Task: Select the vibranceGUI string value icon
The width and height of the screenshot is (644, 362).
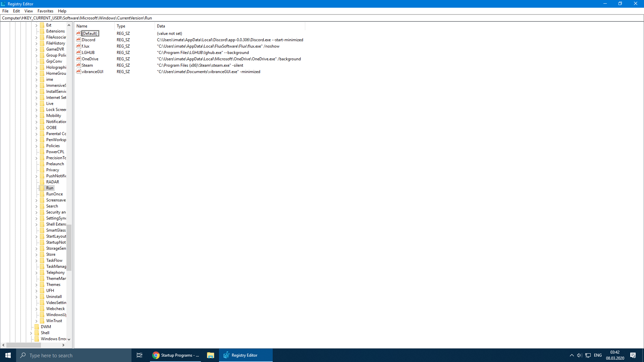Action: click(x=78, y=71)
